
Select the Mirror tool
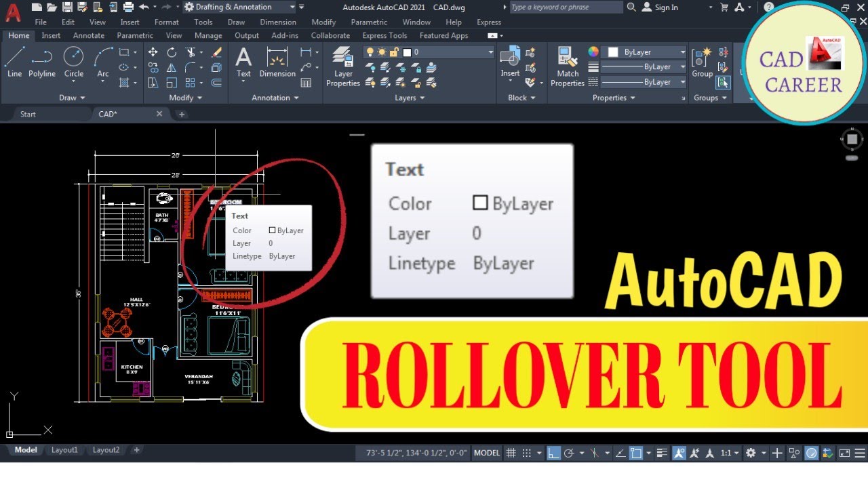[x=172, y=68]
